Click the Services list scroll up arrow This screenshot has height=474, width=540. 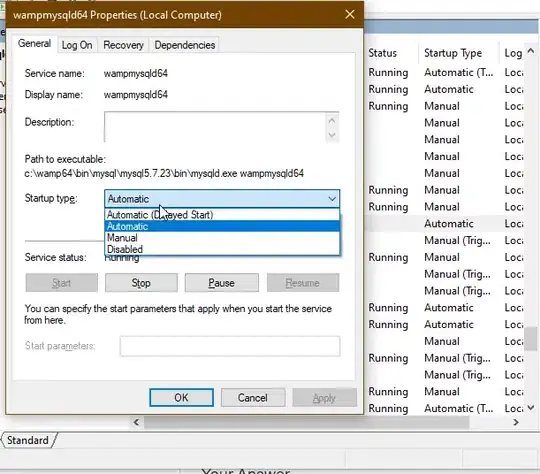531,51
